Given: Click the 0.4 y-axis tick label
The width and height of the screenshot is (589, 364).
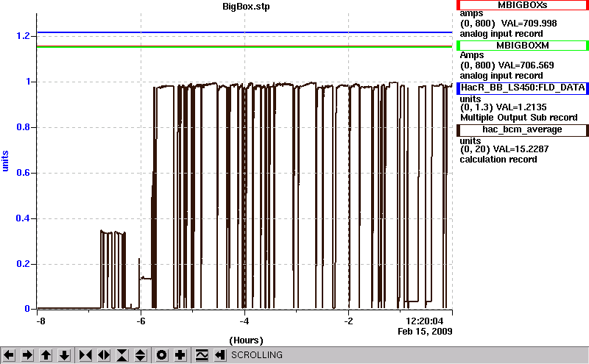Looking at the screenshot, I should click(x=23, y=218).
